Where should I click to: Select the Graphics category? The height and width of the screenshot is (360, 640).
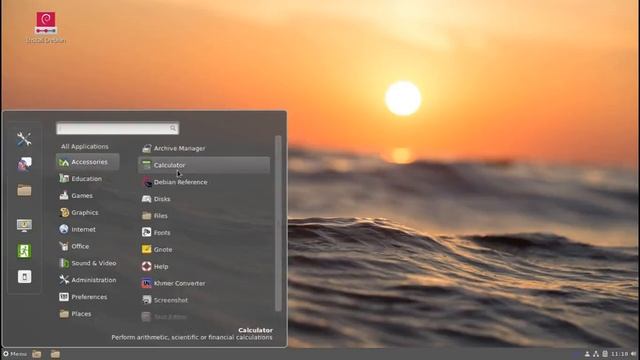(x=88, y=213)
